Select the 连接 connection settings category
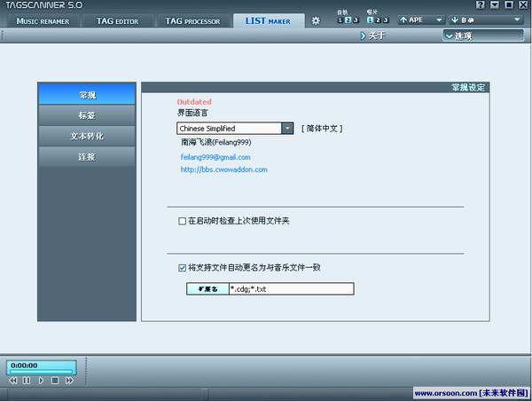Viewport: 532px width, 401px height. (87, 156)
